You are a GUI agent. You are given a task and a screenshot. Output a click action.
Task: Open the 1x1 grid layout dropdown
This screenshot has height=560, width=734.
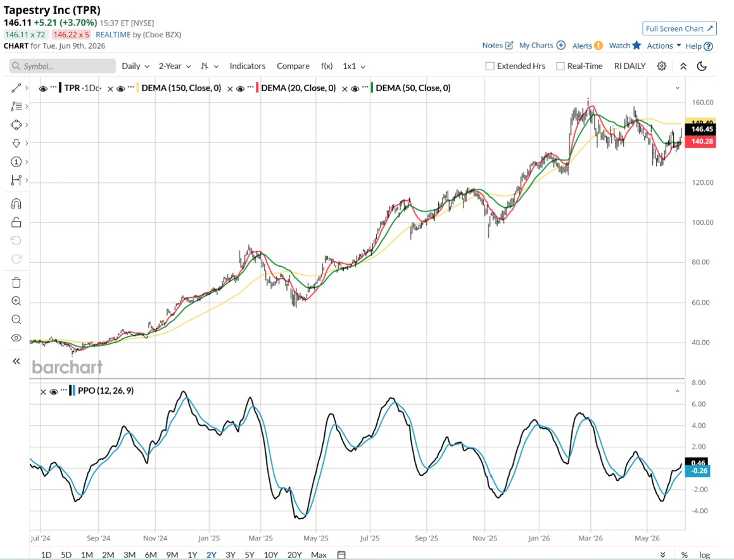pos(354,66)
